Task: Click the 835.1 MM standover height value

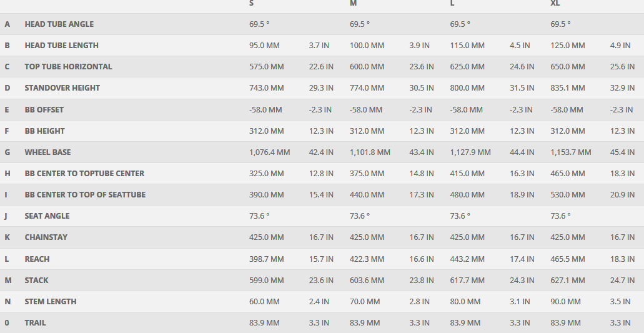Action: [x=568, y=88]
